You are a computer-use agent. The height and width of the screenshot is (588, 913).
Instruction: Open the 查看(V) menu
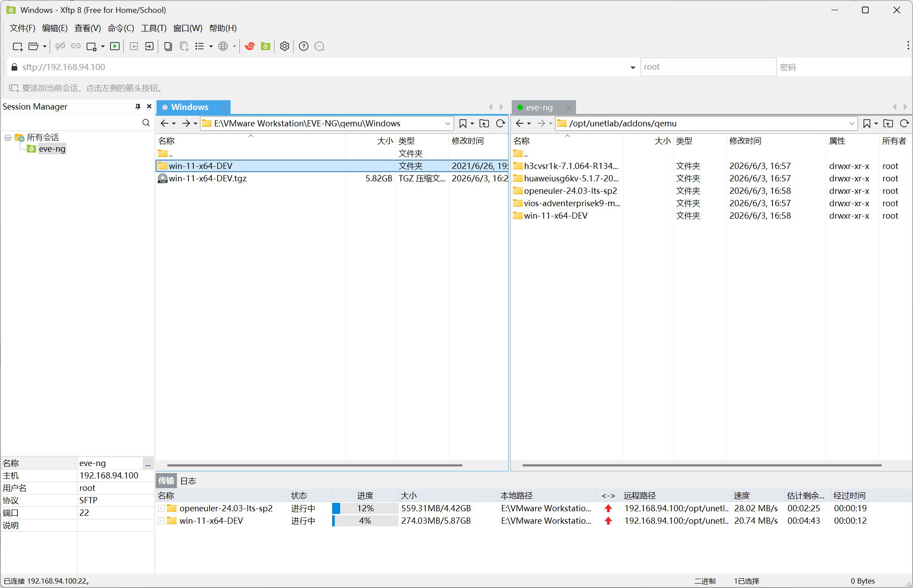click(x=88, y=28)
